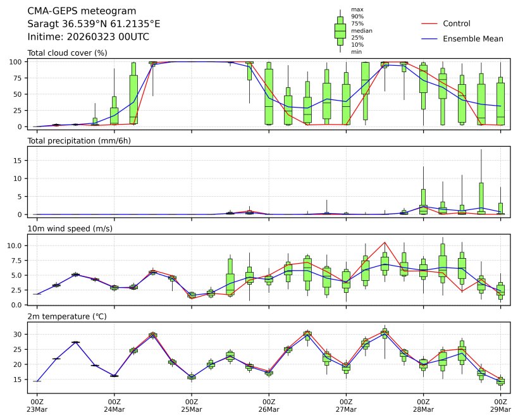Click the 00Z 23Mar x-axis label

click(x=37, y=405)
